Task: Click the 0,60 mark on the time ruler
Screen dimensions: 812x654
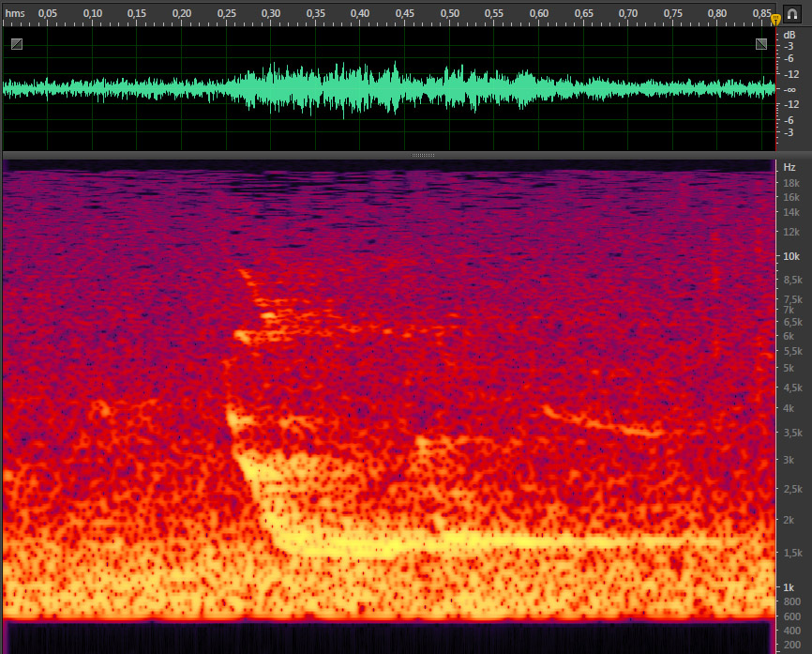Action: (539, 13)
